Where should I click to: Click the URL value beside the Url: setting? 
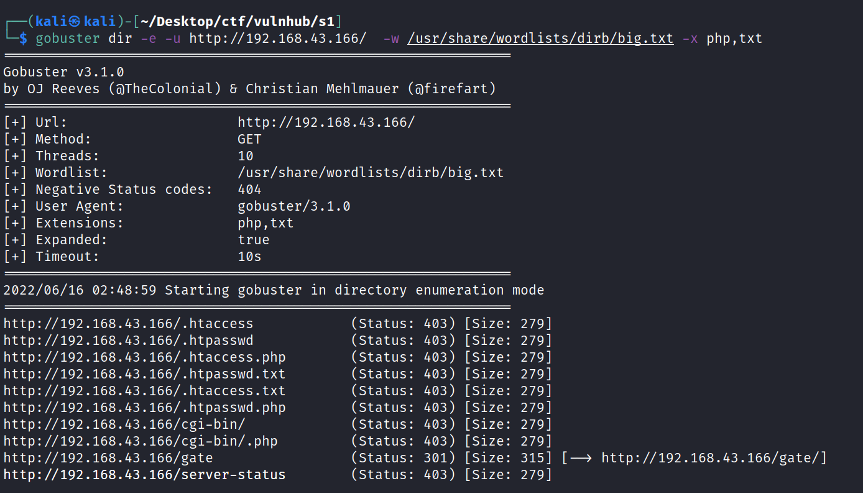(326, 122)
